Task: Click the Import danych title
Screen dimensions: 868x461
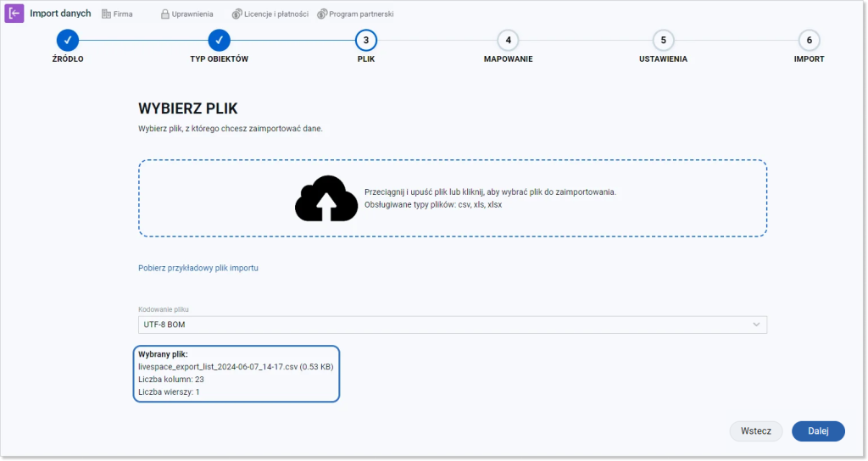Action: coord(60,14)
